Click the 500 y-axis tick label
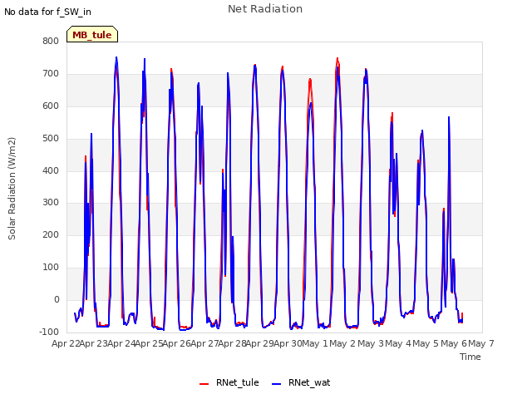This screenshot has height=399, width=532. click(x=51, y=138)
